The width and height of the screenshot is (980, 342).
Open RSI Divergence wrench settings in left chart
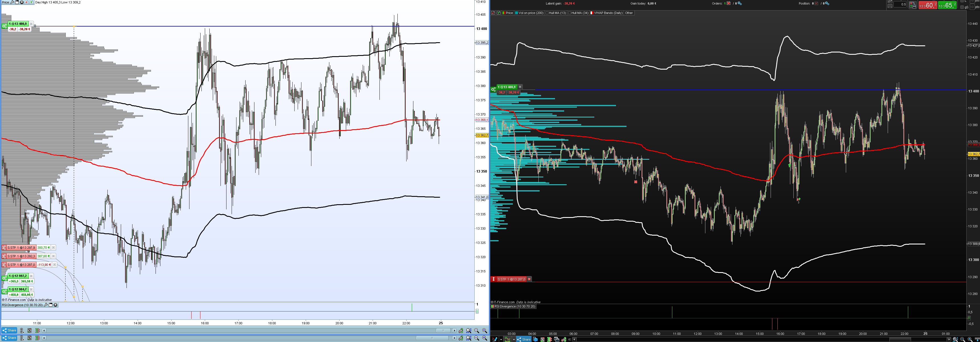(x=46, y=305)
